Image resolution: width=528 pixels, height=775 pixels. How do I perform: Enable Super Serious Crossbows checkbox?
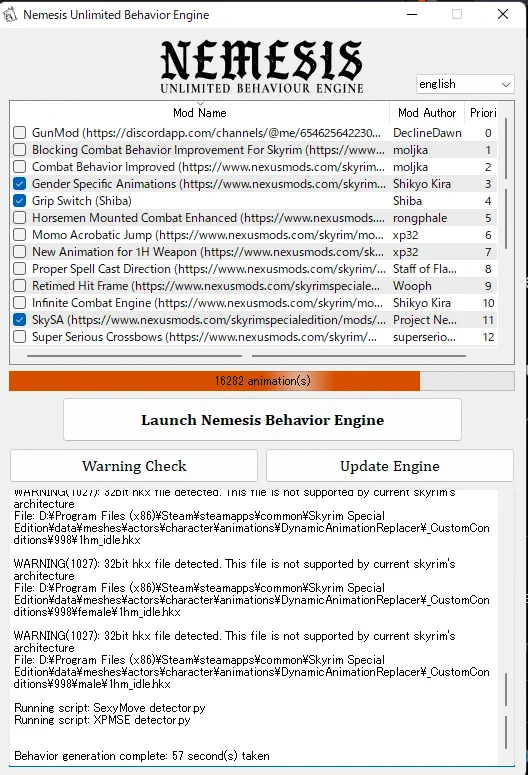(x=19, y=337)
